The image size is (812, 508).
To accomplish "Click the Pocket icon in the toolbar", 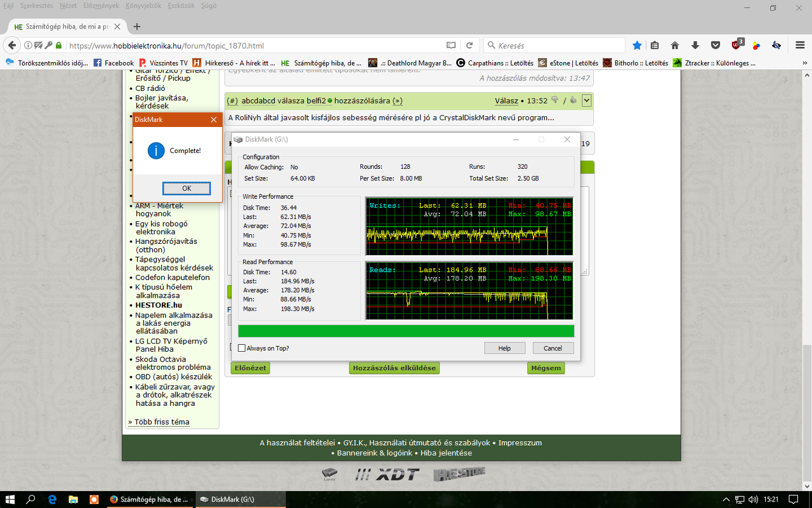I will click(716, 46).
